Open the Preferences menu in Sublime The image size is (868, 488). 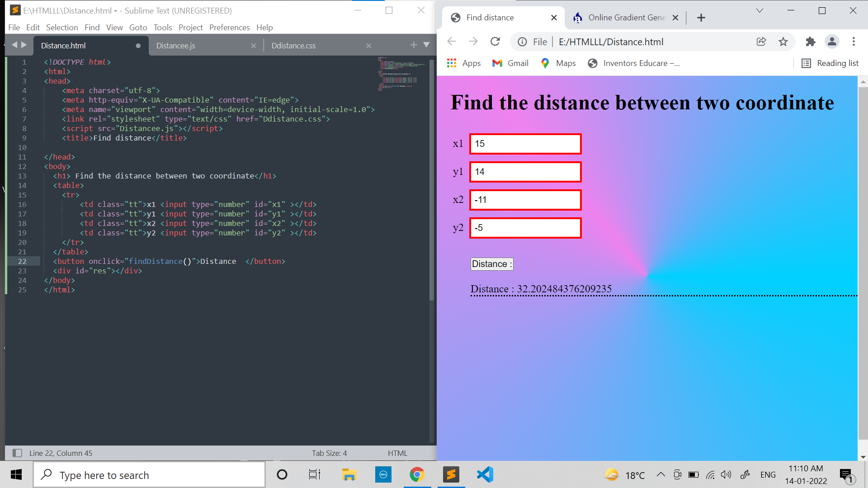229,28
